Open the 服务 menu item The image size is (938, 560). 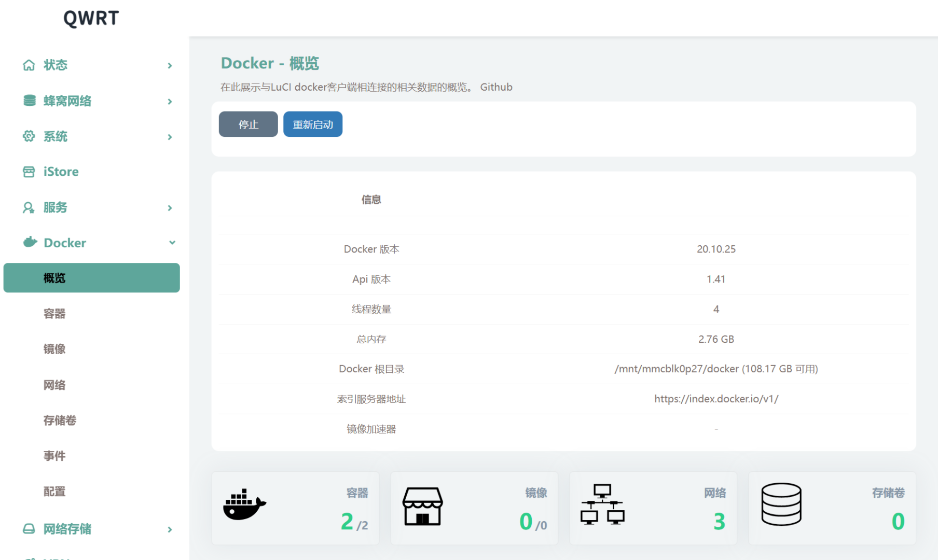point(56,207)
